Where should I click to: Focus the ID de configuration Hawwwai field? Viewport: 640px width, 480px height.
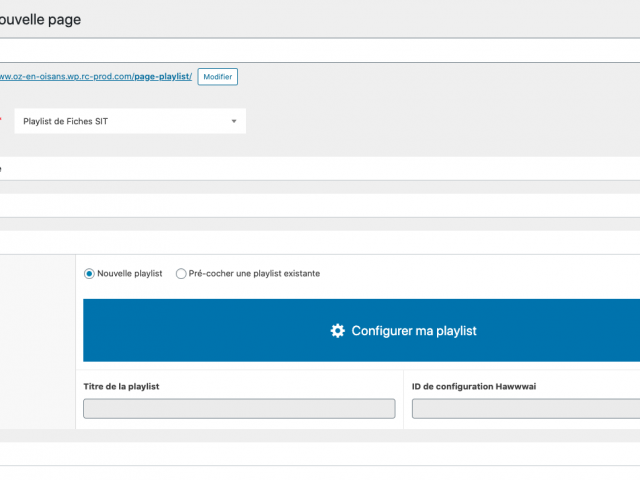526,409
